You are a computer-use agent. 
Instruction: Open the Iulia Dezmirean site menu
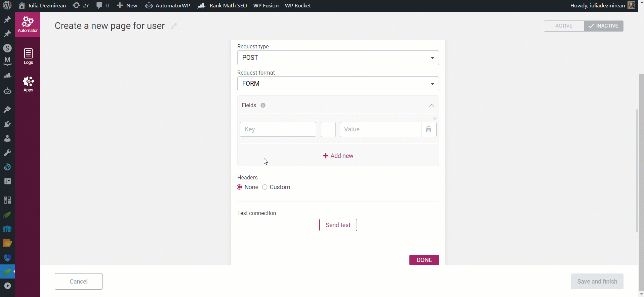[42, 5]
